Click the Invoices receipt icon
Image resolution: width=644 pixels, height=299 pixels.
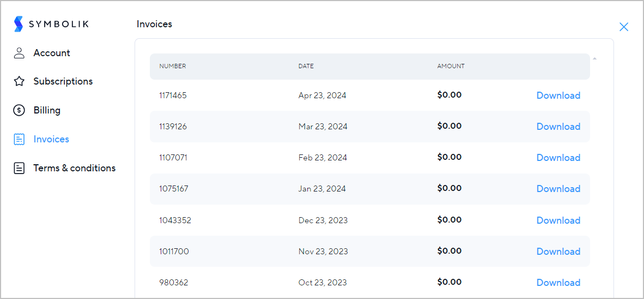[19, 139]
